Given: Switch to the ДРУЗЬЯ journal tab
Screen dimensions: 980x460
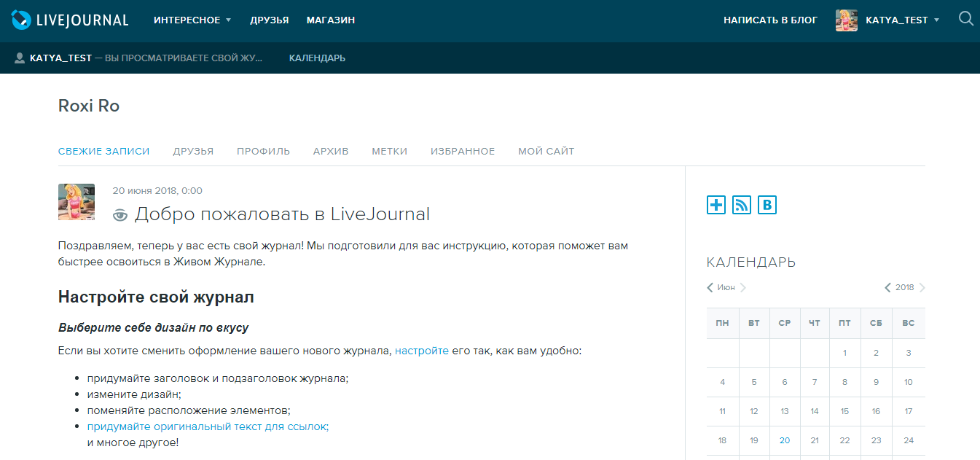Looking at the screenshot, I should [192, 151].
